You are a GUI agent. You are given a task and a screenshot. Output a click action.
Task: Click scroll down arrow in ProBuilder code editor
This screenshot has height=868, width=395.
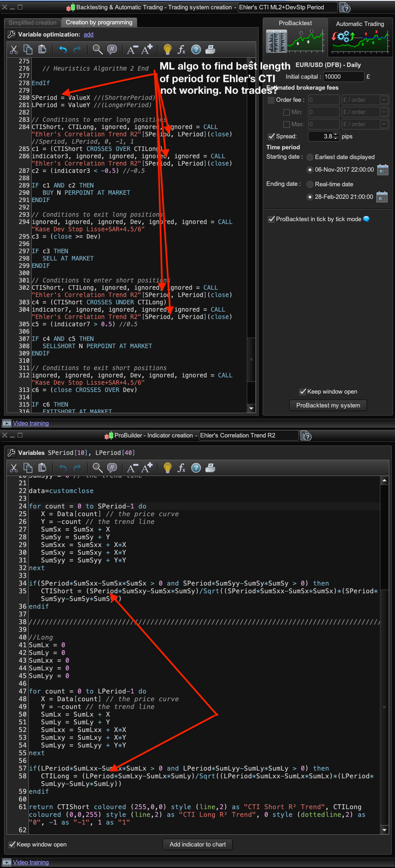pos(384,830)
